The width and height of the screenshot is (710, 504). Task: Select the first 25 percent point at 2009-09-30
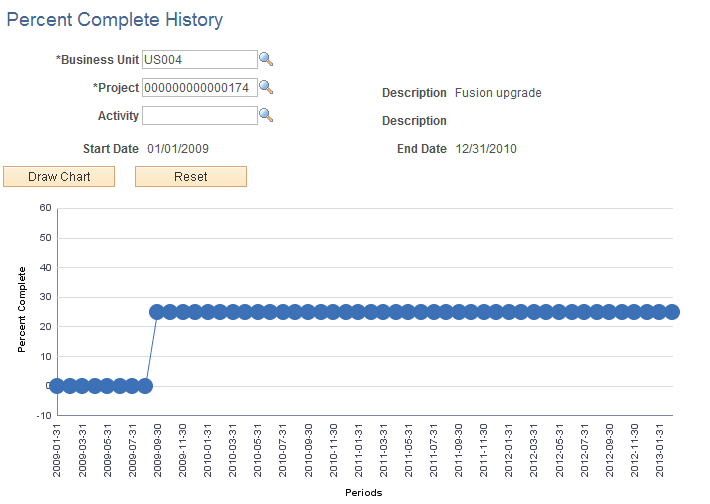pos(157,312)
